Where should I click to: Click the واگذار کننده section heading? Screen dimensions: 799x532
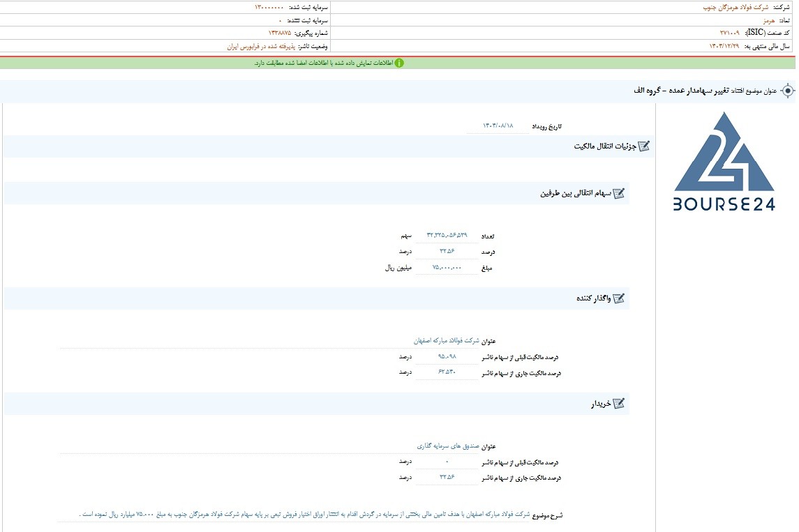point(594,298)
